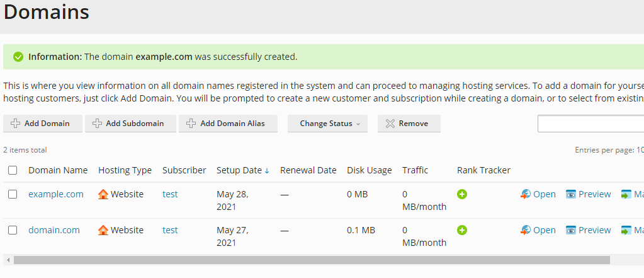Expand the Change Status dropdown
This screenshot has width=644, height=278.
coord(329,124)
